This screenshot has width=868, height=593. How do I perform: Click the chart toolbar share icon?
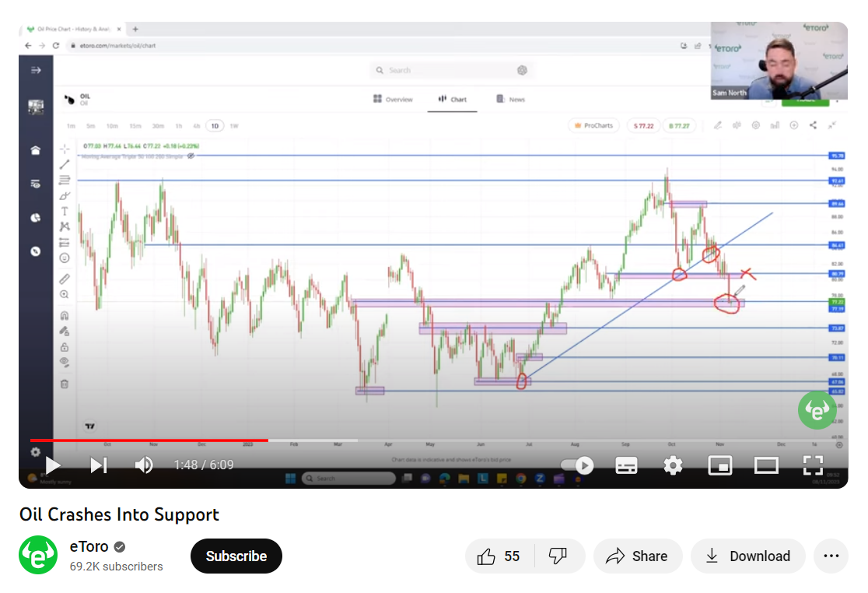pos(813,126)
